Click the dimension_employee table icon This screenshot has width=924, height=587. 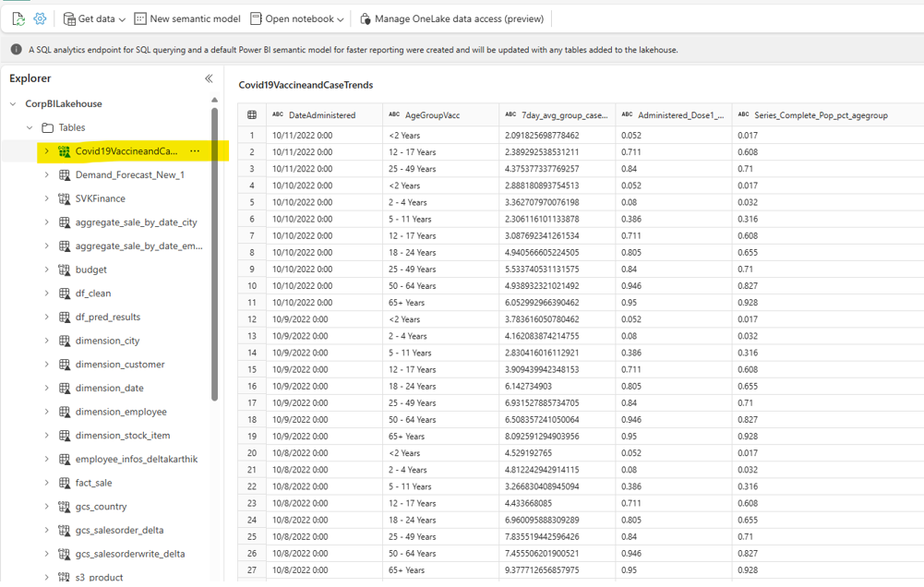pos(65,412)
